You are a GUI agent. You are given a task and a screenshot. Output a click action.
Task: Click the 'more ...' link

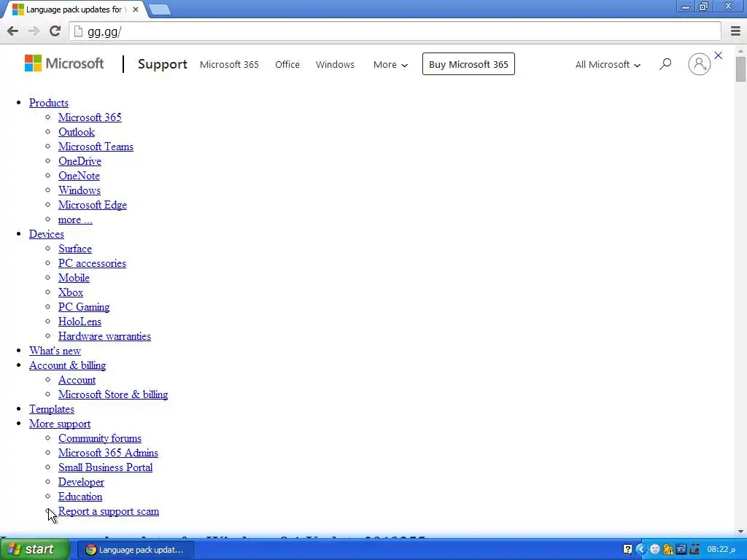[x=75, y=219]
